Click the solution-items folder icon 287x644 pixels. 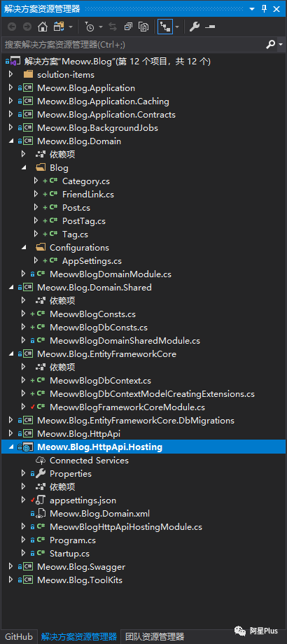tap(28, 75)
